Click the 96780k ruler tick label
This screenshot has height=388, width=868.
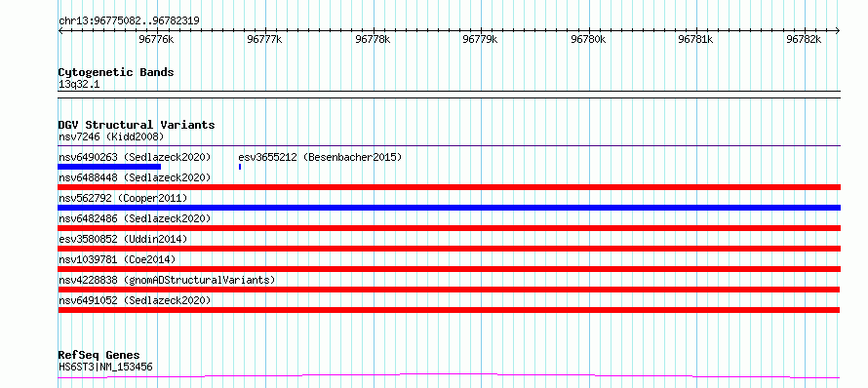click(x=588, y=39)
